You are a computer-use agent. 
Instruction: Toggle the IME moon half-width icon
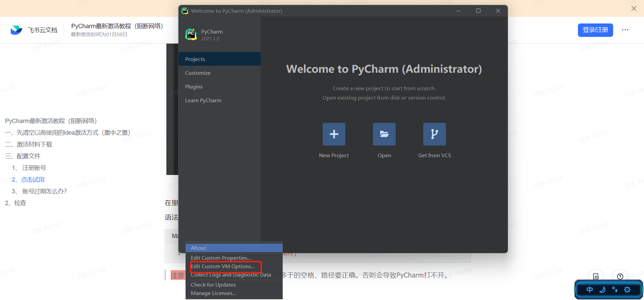tap(602, 290)
